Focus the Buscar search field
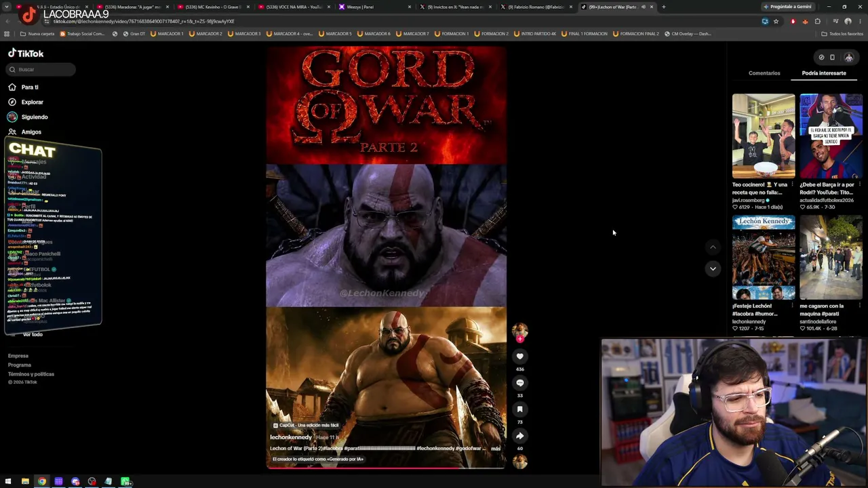The image size is (868, 488). click(41, 69)
